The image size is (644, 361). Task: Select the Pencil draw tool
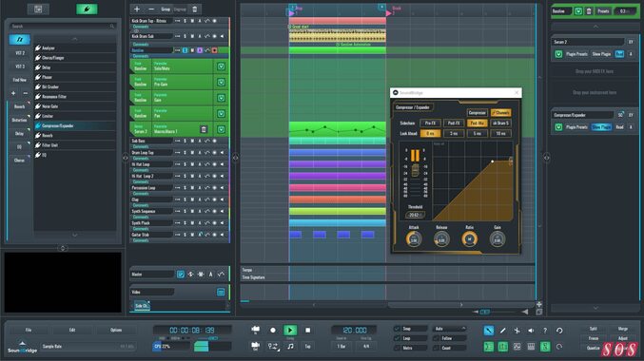click(x=502, y=331)
